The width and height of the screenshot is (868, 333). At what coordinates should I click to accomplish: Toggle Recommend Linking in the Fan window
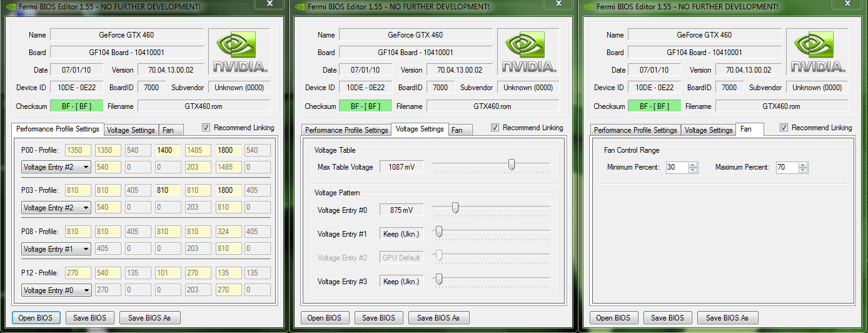(x=784, y=128)
